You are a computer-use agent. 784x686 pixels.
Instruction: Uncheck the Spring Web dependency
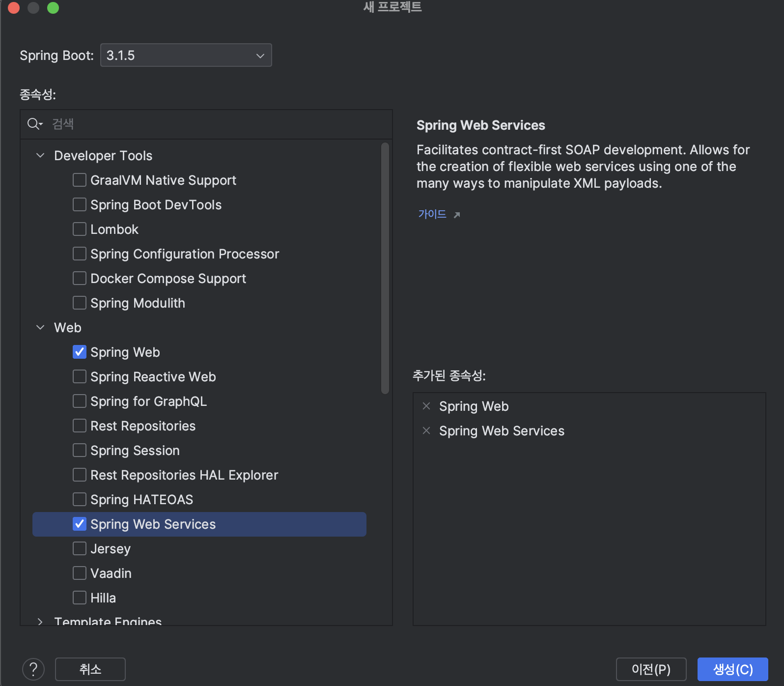click(79, 352)
